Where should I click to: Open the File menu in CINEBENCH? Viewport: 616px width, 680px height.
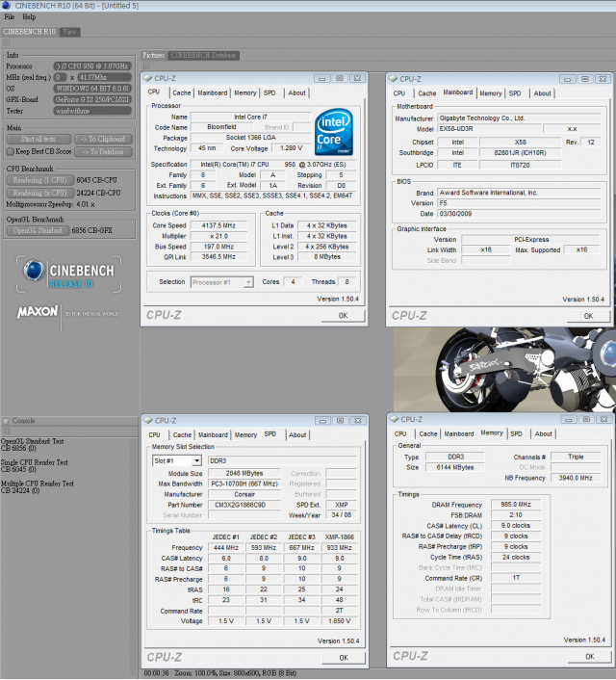click(9, 17)
